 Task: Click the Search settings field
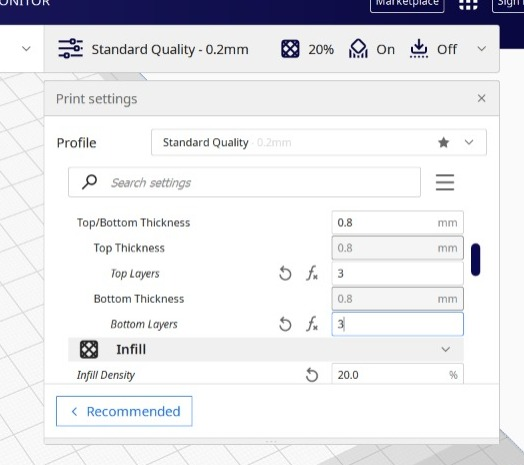coord(244,182)
